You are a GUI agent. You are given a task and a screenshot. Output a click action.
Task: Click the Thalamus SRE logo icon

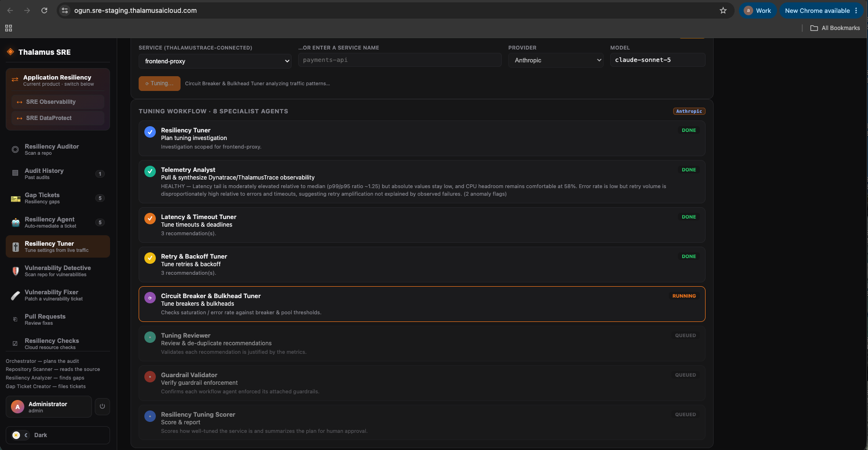point(10,52)
